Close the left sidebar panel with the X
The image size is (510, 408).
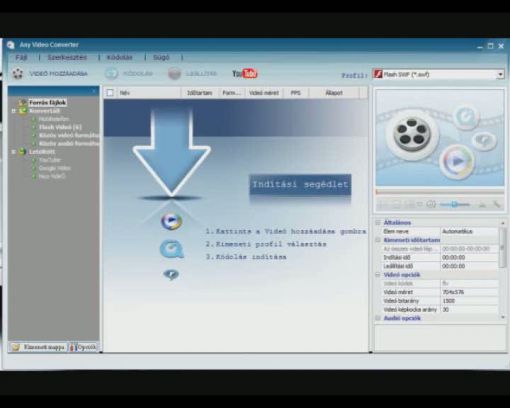tap(94, 91)
